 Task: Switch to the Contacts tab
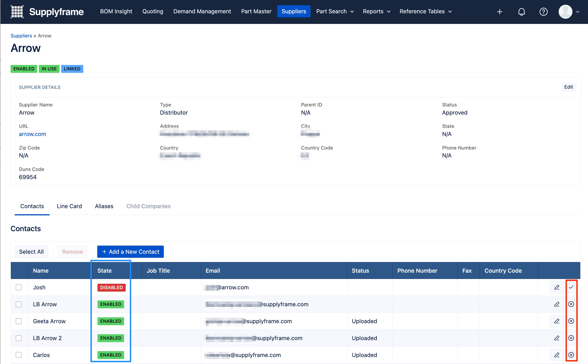click(32, 206)
